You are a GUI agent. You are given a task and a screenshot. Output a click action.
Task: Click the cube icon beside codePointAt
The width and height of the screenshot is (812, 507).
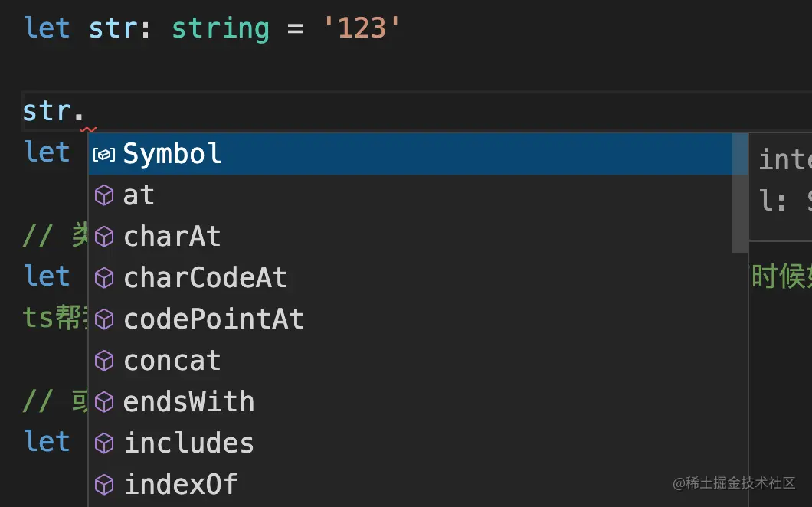tap(104, 320)
